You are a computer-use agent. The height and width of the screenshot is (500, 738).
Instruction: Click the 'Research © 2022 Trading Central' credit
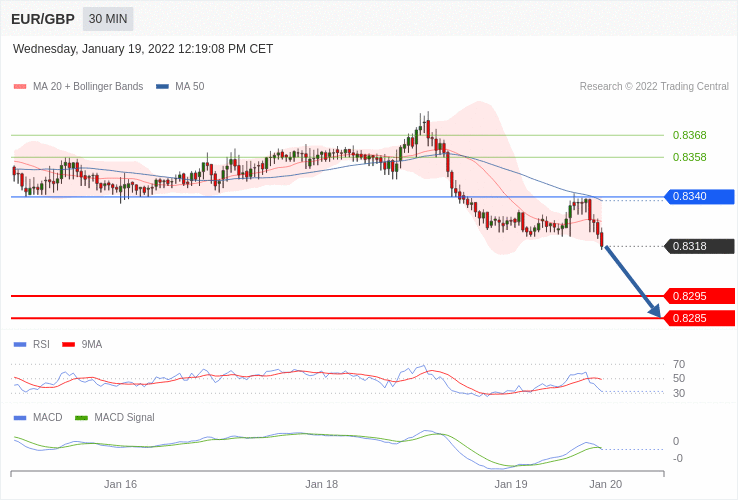[x=654, y=87]
